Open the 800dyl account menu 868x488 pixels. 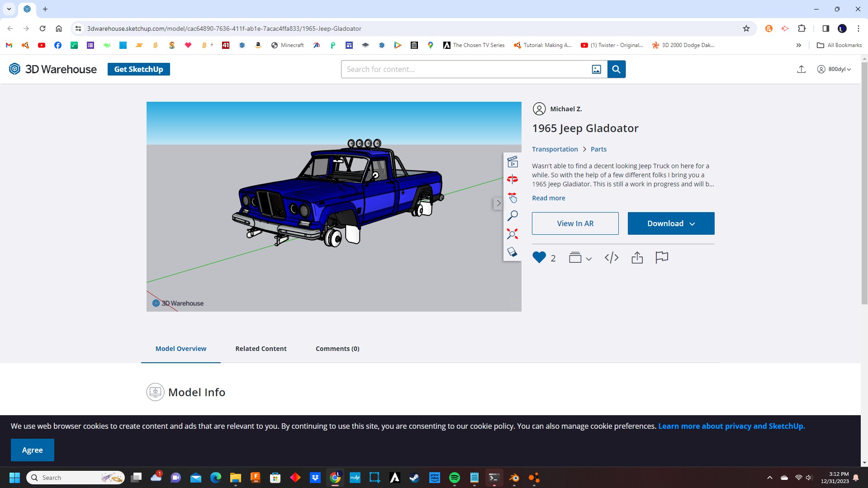click(834, 69)
